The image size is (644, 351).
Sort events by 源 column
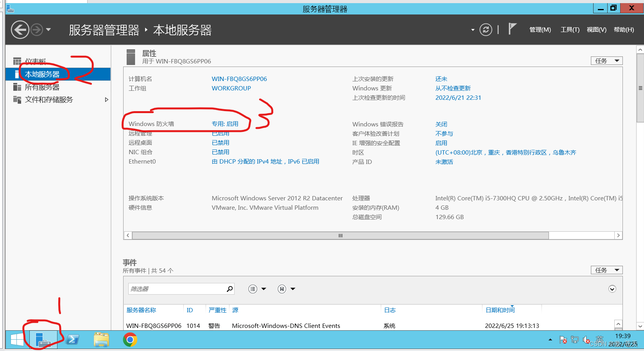[235, 310]
